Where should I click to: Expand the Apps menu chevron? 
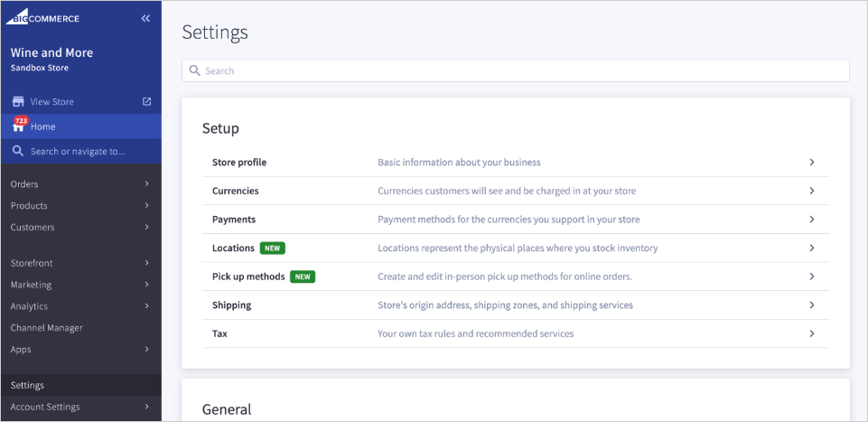pos(146,350)
